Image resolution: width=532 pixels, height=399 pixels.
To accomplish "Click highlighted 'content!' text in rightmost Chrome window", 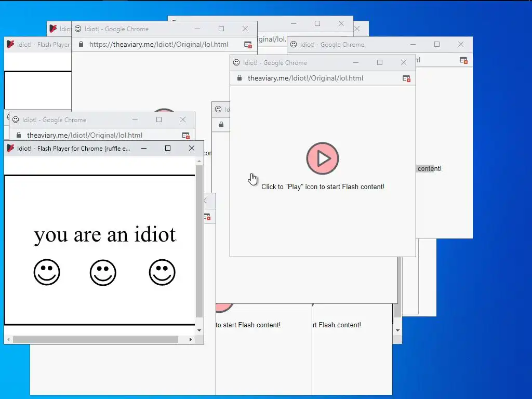I will coord(429,169).
